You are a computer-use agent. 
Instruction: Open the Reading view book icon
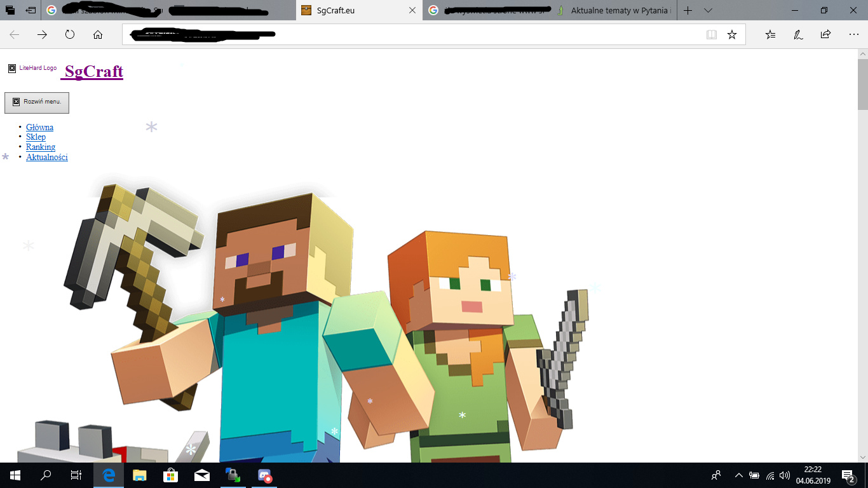[712, 35]
